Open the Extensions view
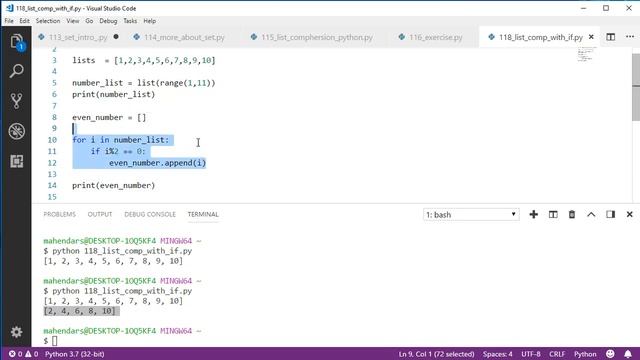 click(16, 161)
